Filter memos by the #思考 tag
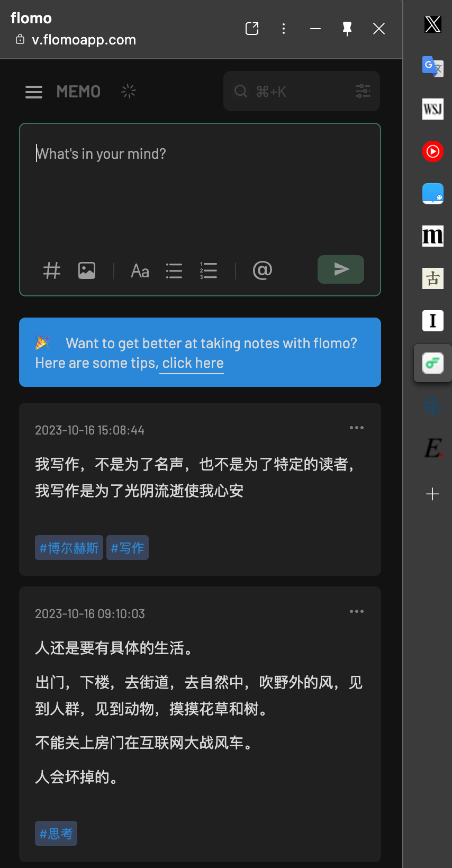 click(x=56, y=834)
